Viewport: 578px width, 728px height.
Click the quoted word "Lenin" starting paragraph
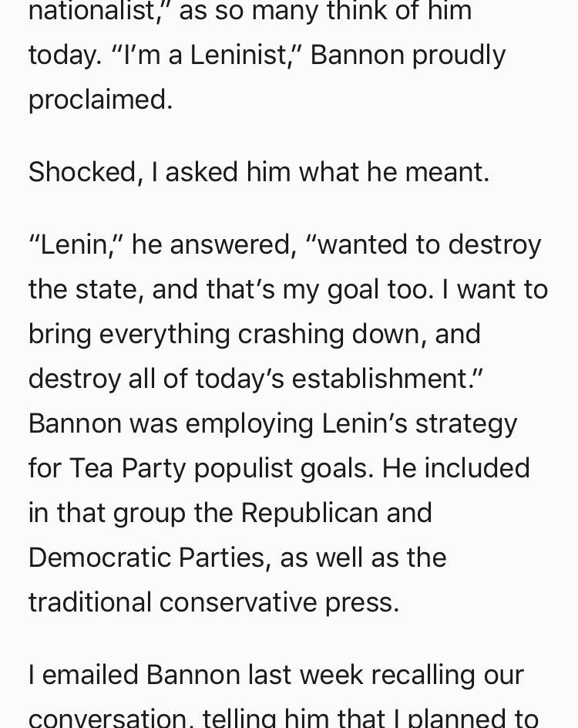coord(76,245)
